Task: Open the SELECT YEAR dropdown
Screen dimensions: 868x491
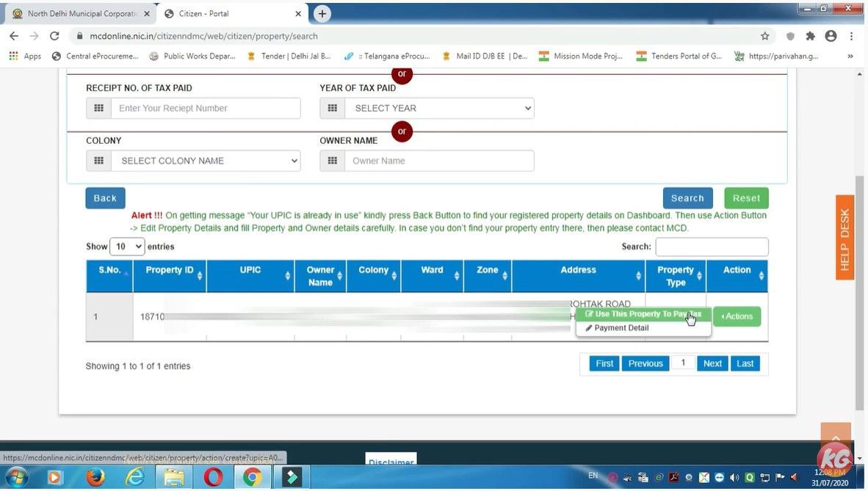Action: (439, 108)
